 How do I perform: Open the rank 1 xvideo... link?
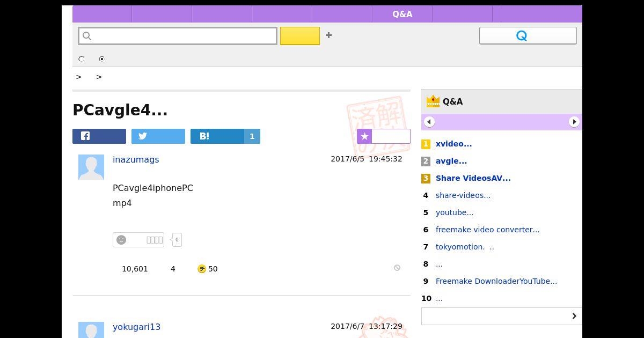coord(454,144)
